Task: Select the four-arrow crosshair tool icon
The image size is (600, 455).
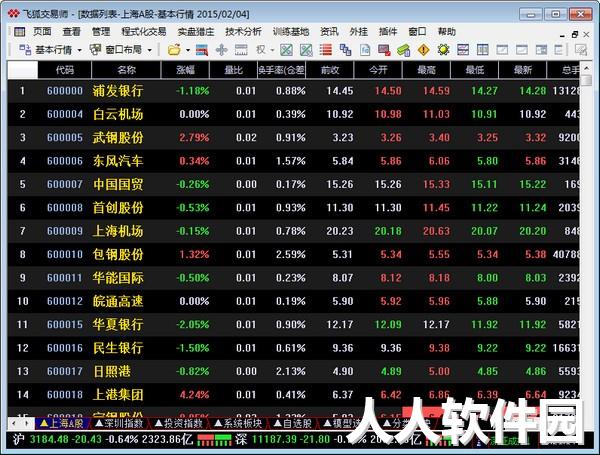Action: (x=222, y=50)
